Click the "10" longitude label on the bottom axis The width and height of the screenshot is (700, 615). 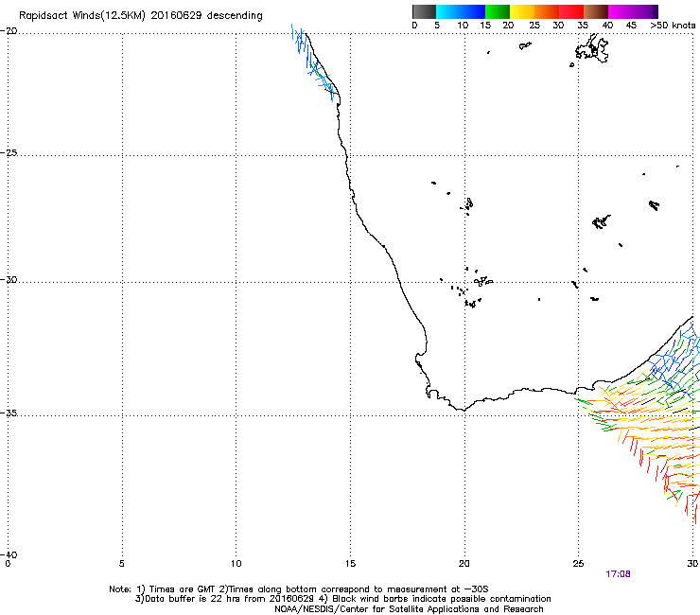pyautogui.click(x=236, y=564)
